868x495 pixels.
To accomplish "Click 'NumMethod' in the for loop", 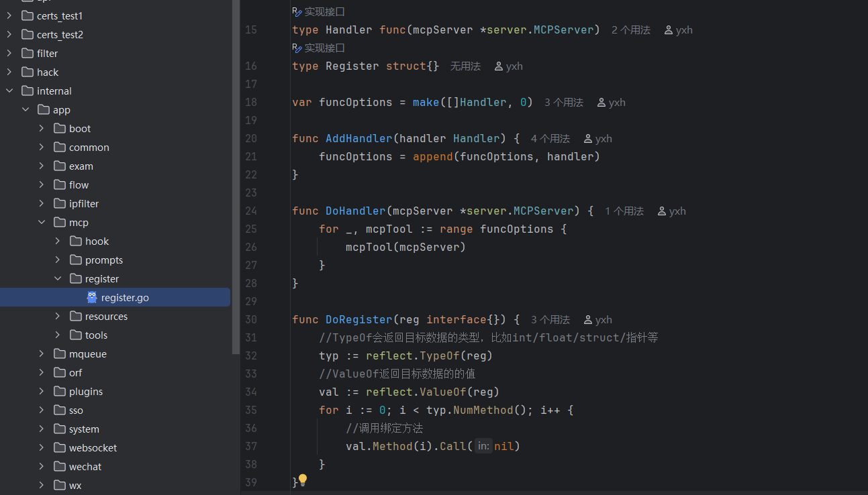I will pos(483,410).
